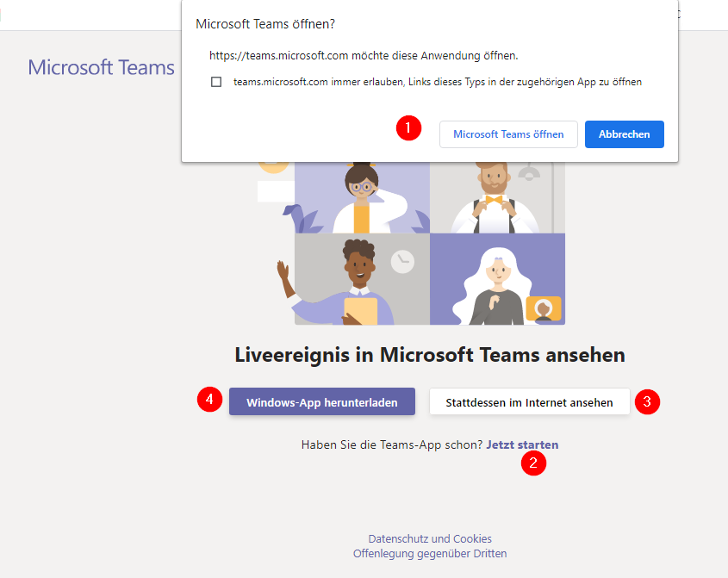Click the wall clock in the illustration
728x578 pixels.
tap(402, 262)
